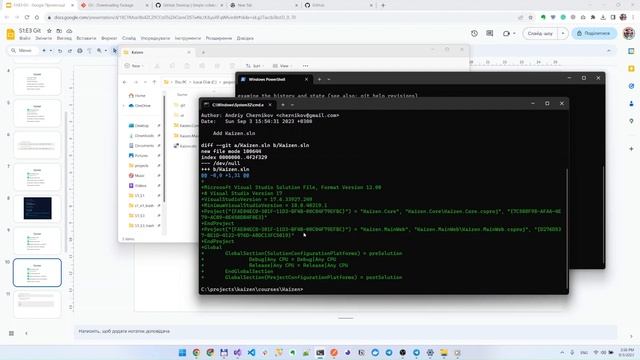Viewport: 640px width, 360px height.
Task: Open the Chrome Extensions puzzle icon
Action: point(593,17)
